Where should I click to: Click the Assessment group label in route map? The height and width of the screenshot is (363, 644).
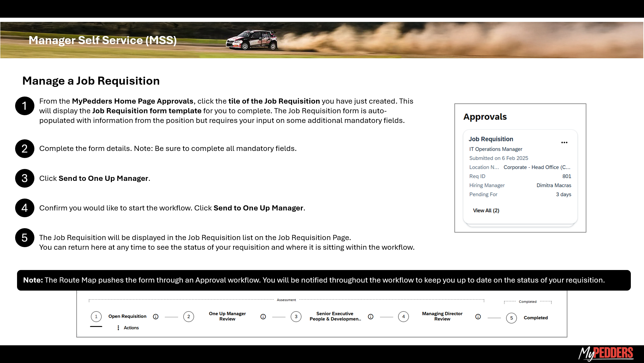click(286, 300)
